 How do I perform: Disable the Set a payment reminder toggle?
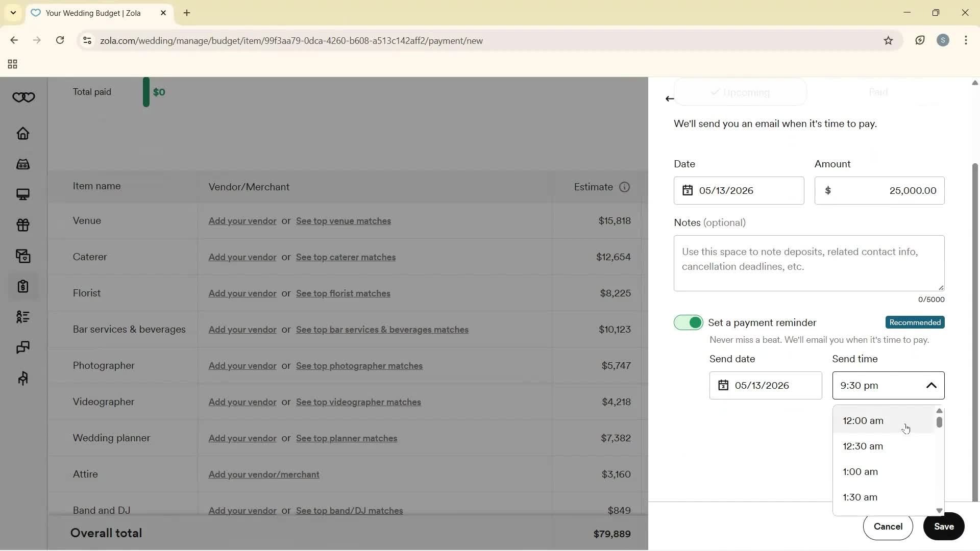[688, 322]
